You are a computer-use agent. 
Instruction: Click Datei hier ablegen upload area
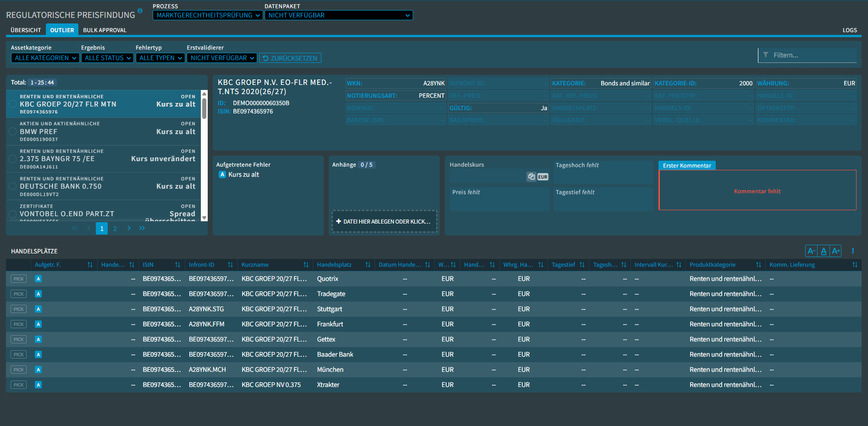click(384, 221)
